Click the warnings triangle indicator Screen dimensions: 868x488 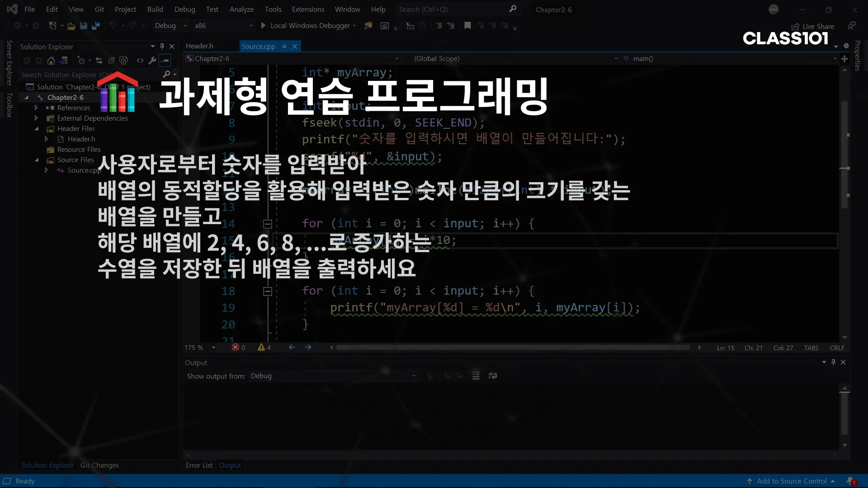tap(261, 347)
